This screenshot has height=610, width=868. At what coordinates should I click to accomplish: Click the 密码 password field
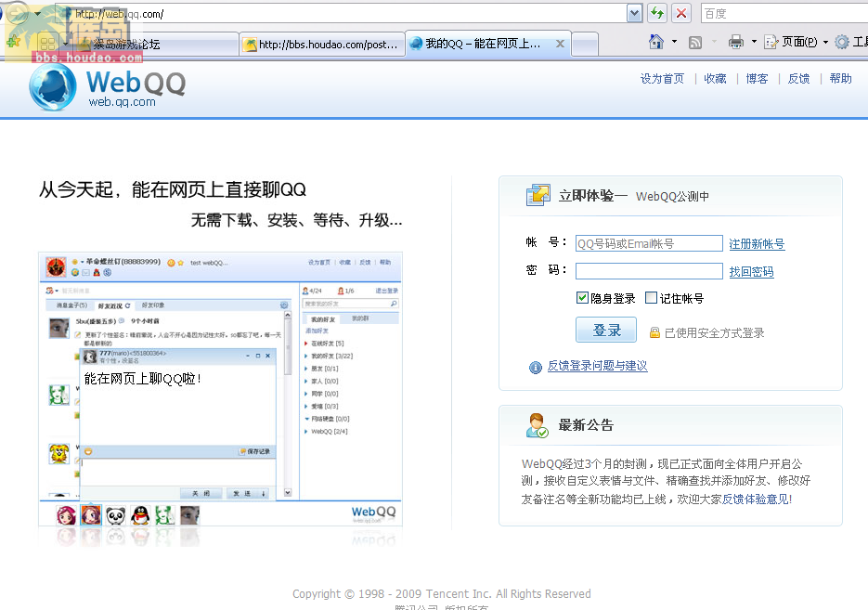point(649,271)
